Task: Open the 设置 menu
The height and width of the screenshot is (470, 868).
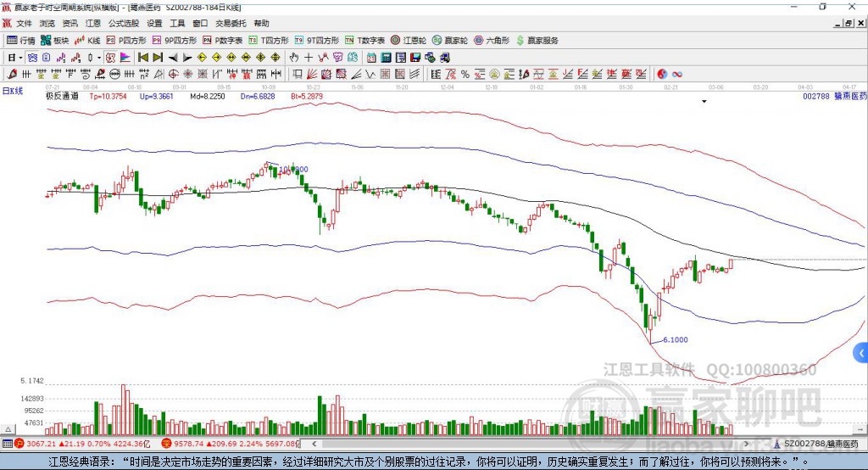Action: (154, 23)
